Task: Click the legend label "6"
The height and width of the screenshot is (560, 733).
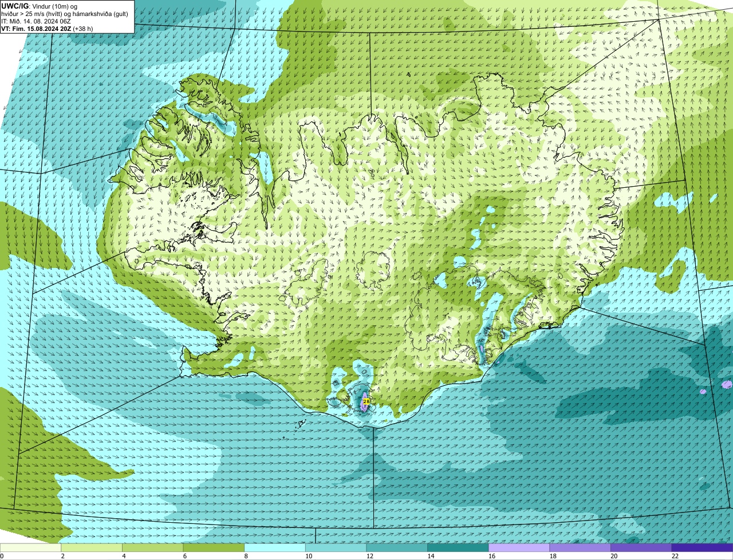Action: coord(184,556)
